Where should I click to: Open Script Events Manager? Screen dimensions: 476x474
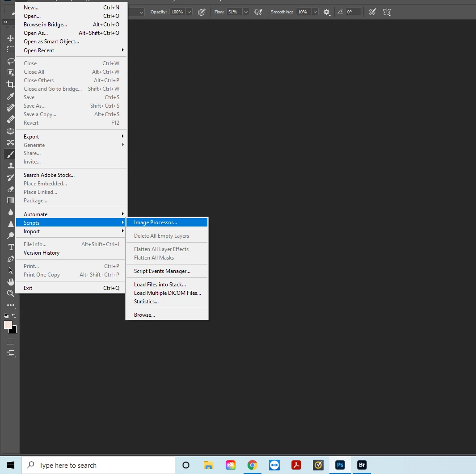(167, 271)
